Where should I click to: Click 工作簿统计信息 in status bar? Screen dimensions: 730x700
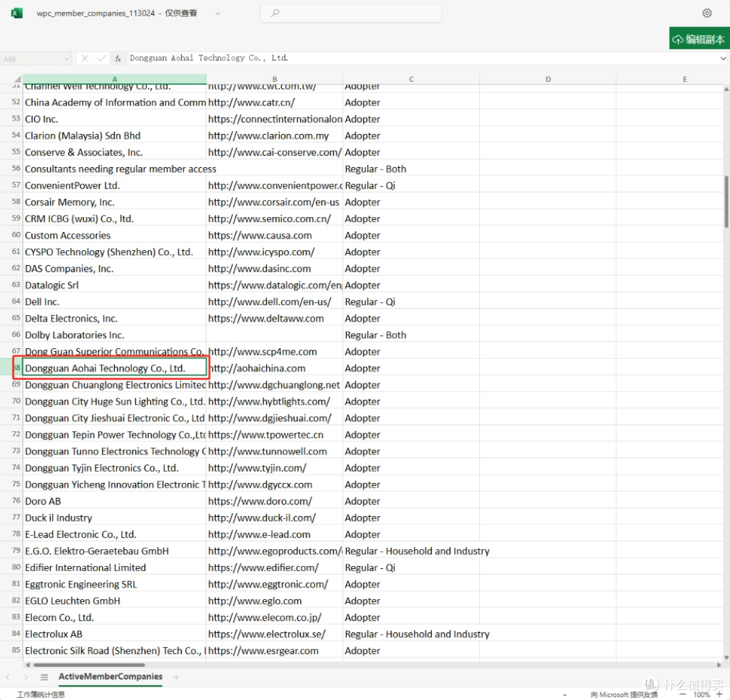point(41,695)
